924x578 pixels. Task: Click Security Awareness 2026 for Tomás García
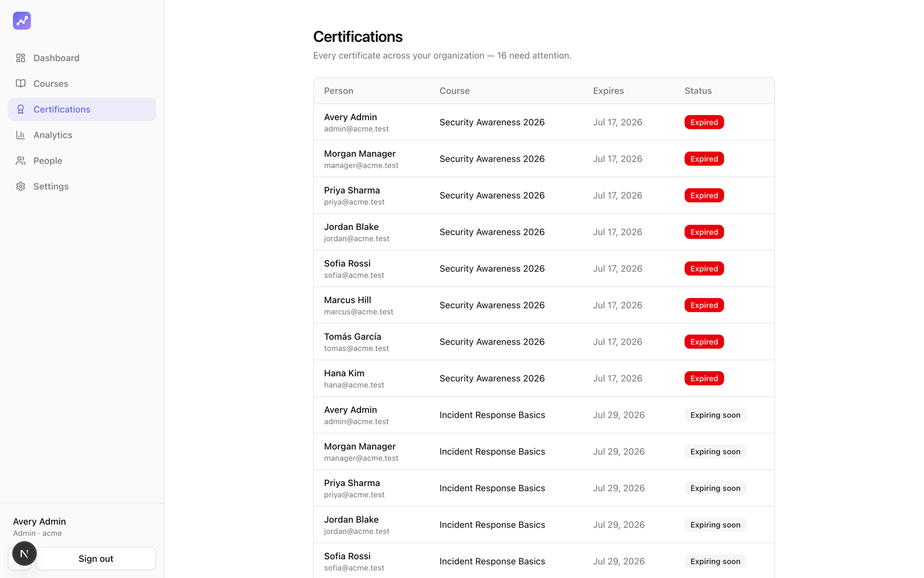pyautogui.click(x=492, y=342)
